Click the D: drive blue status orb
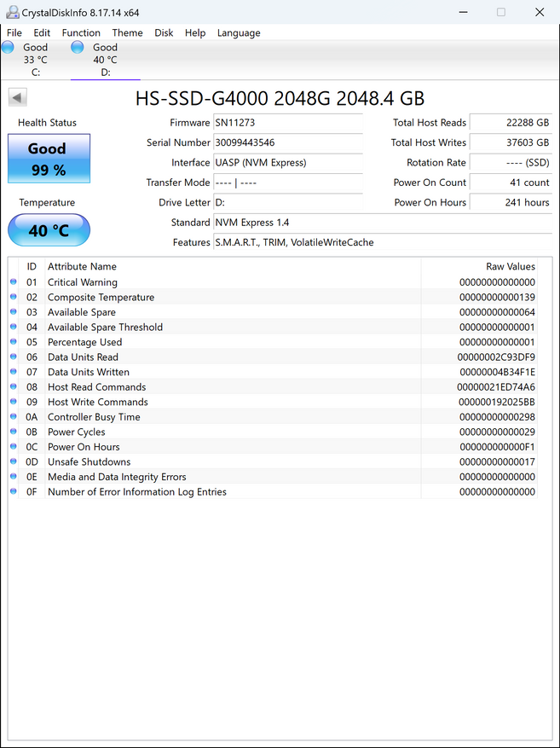 (78, 47)
